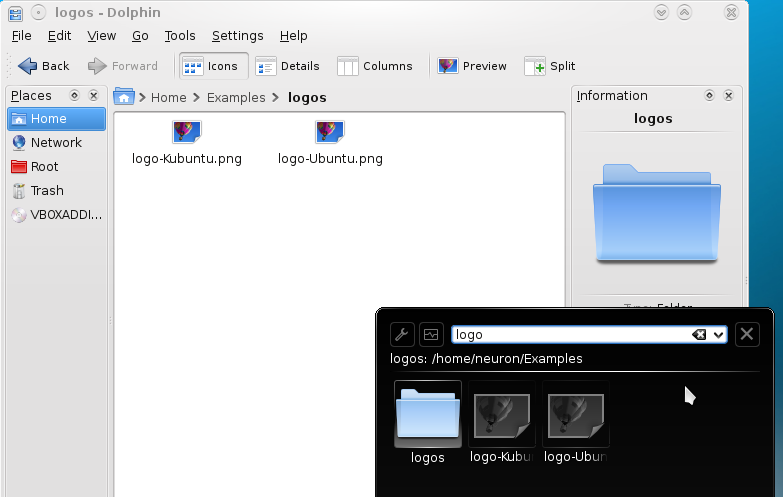Click the Forward arrow button
The height and width of the screenshot is (497, 783).
click(122, 66)
